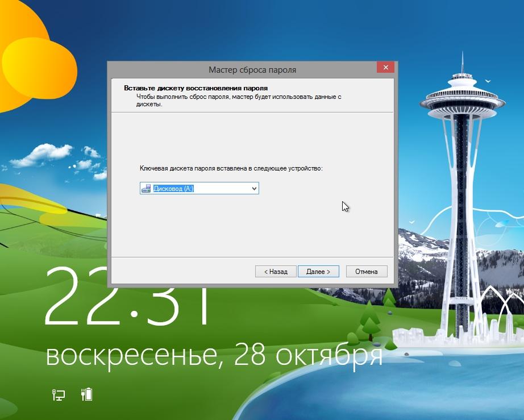Image resolution: width=524 pixels, height=420 pixels.
Task: Click the lock screen clock 22:31
Action: [x=127, y=296]
